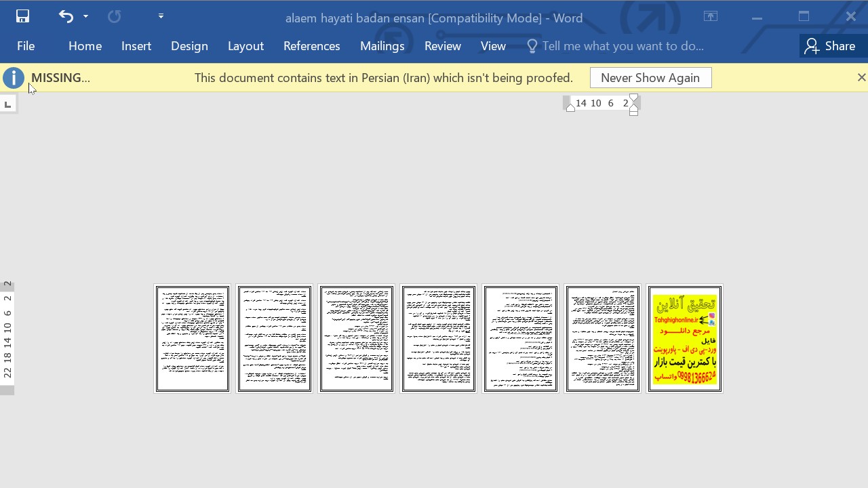Click the tab selector at ruler corner
Viewport: 868px width, 488px height.
tap(7, 104)
